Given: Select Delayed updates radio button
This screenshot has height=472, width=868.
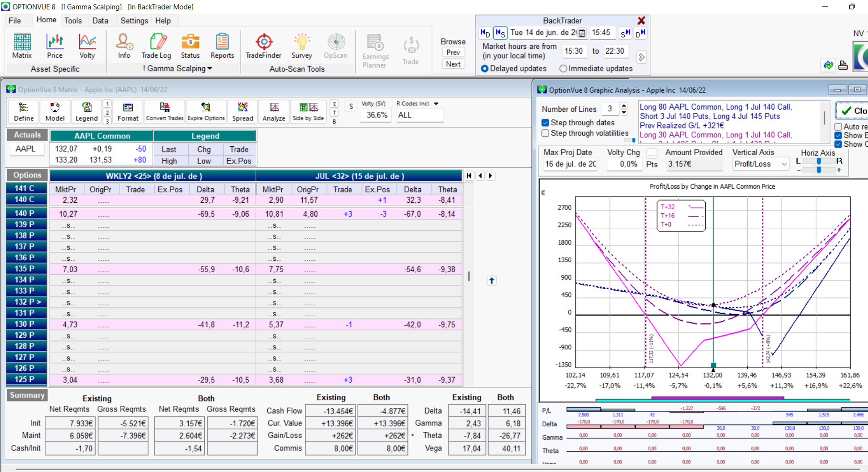Looking at the screenshot, I should (x=484, y=68).
